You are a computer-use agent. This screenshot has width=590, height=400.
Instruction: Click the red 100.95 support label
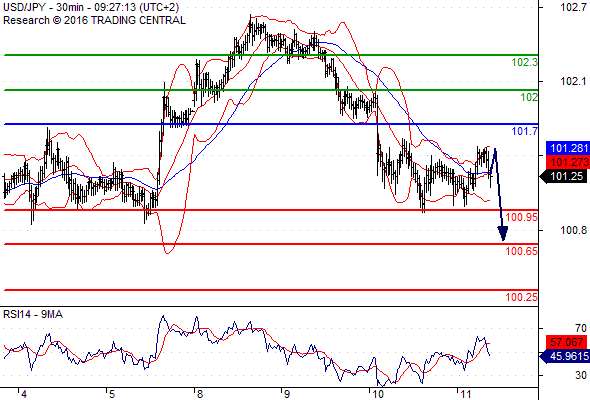522,217
